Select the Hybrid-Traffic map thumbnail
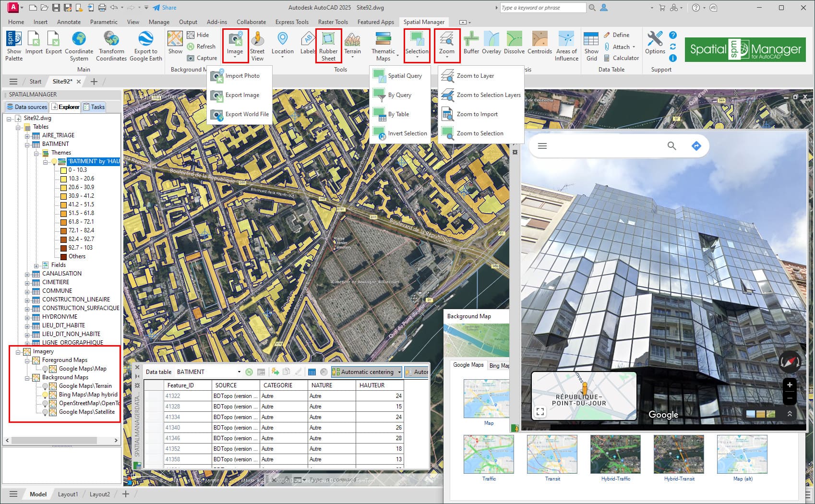Screen dimensions: 815x504 click(615, 455)
